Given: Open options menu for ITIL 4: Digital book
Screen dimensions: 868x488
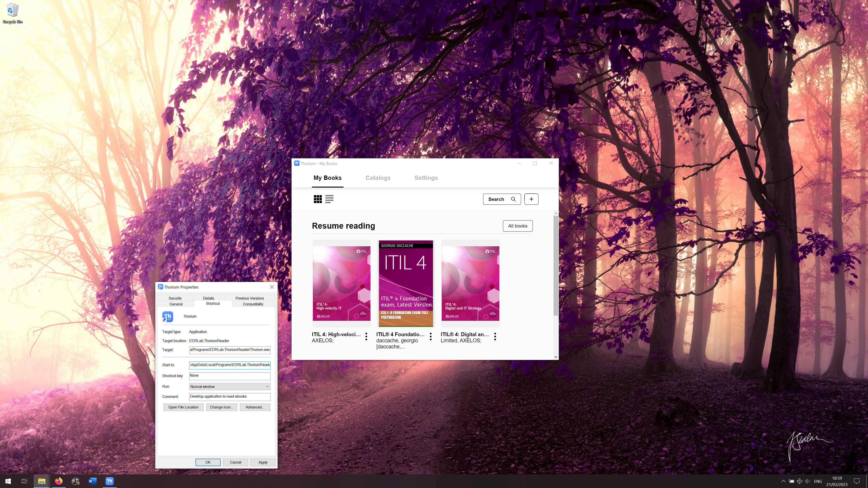Looking at the screenshot, I should pos(495,337).
